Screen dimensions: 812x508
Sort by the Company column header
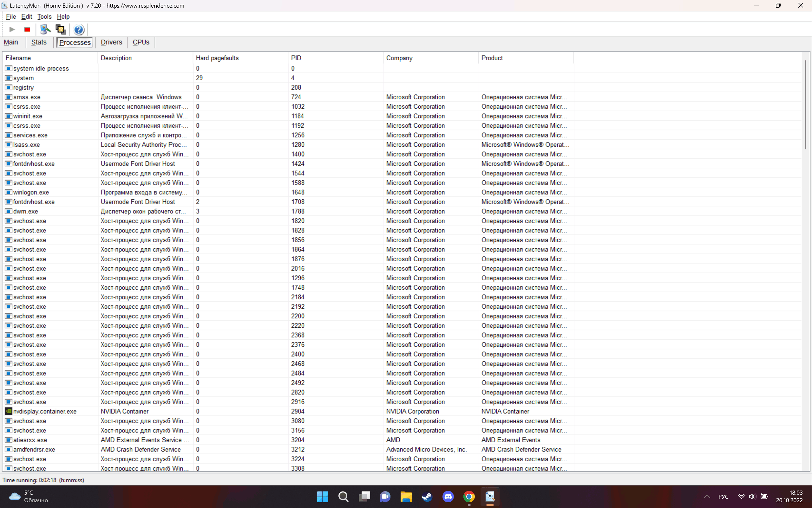[x=431, y=58]
